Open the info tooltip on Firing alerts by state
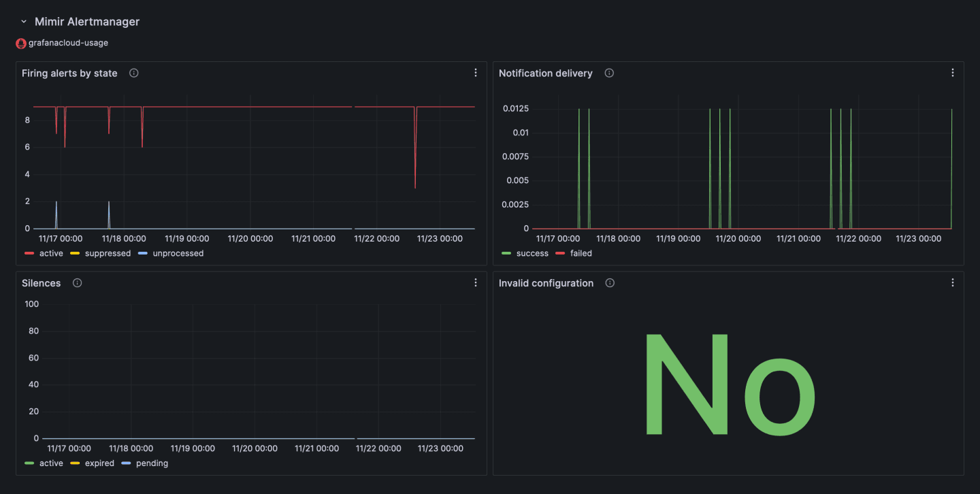The width and height of the screenshot is (980, 494). (133, 73)
